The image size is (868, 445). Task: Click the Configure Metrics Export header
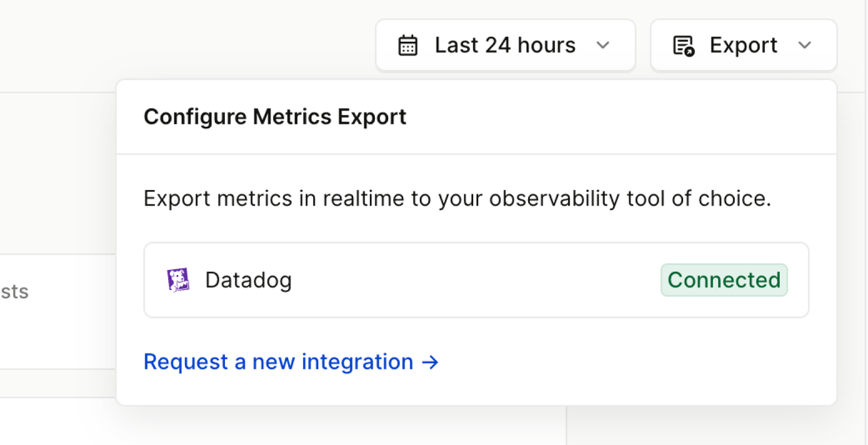(x=275, y=116)
